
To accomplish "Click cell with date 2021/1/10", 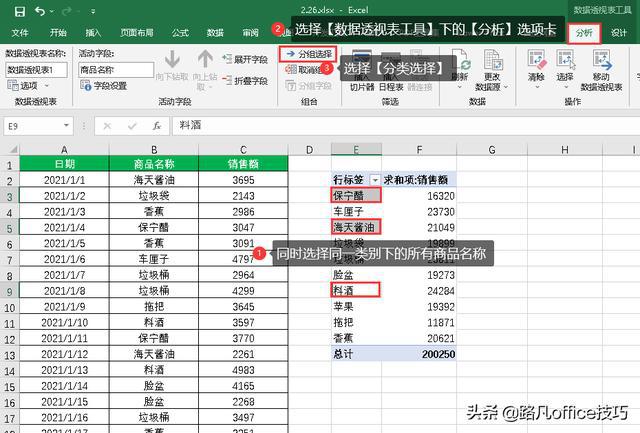I will [64, 322].
